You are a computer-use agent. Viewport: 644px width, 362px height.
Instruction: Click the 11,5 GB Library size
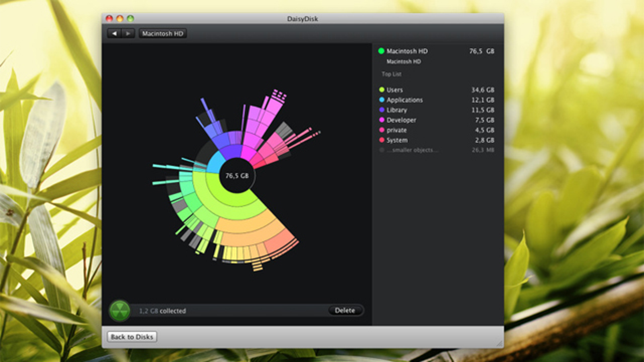point(483,110)
